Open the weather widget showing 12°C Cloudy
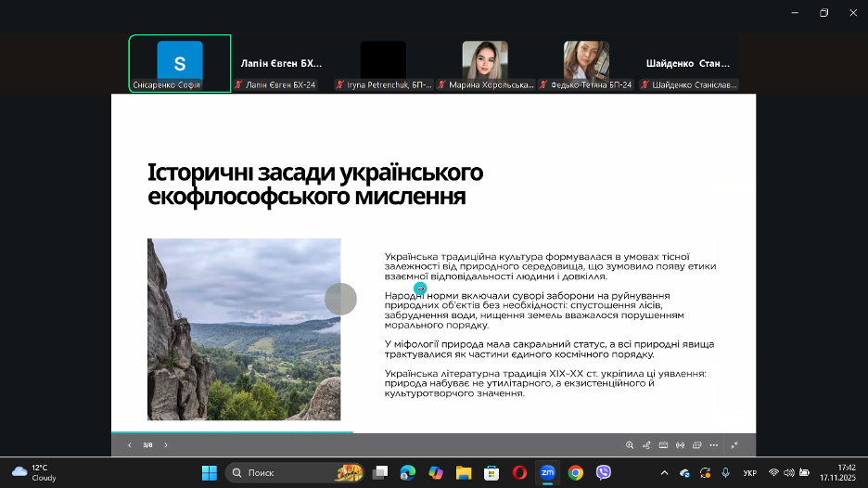The image size is (868, 488). [34, 472]
